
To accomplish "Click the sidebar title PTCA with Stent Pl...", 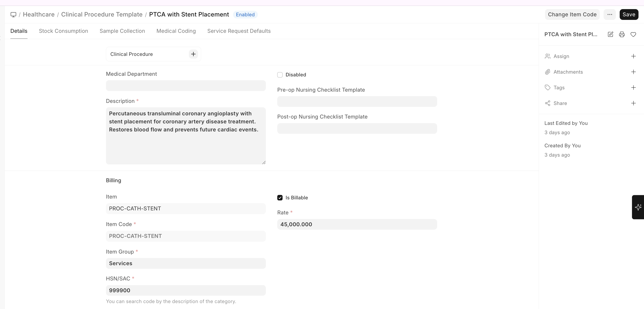I will 571,34.
